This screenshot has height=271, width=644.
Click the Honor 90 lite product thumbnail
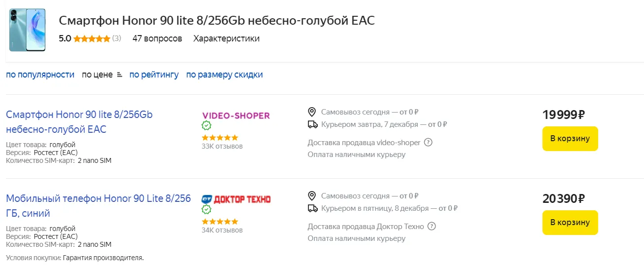click(27, 30)
